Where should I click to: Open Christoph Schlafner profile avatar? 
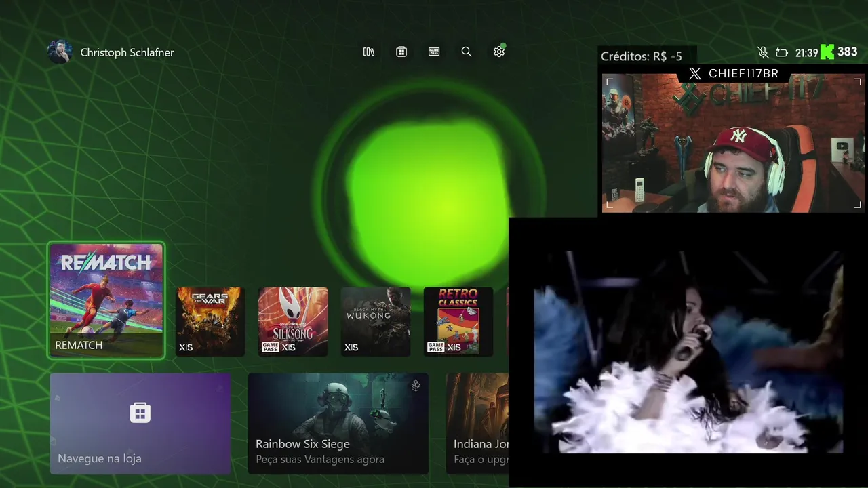(x=60, y=52)
